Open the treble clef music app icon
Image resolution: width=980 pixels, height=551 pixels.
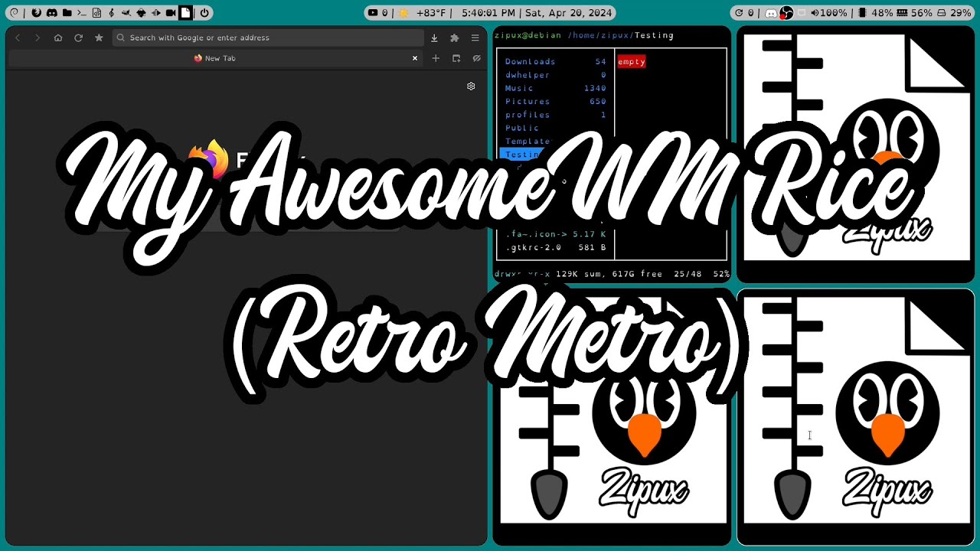point(112,13)
